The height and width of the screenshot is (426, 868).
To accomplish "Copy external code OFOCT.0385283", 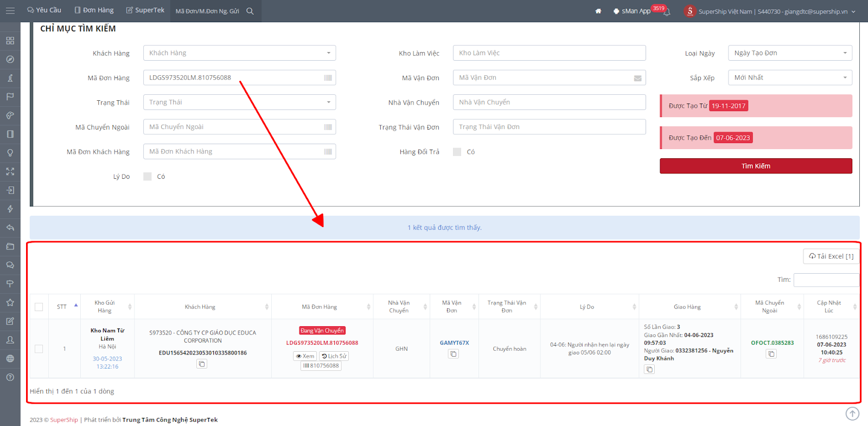I will click(x=771, y=354).
